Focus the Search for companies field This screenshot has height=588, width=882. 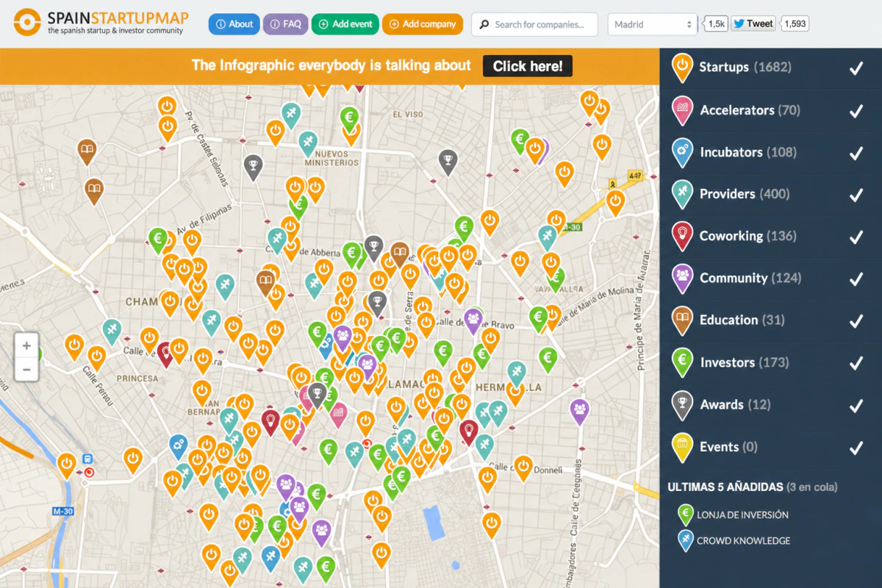(536, 24)
